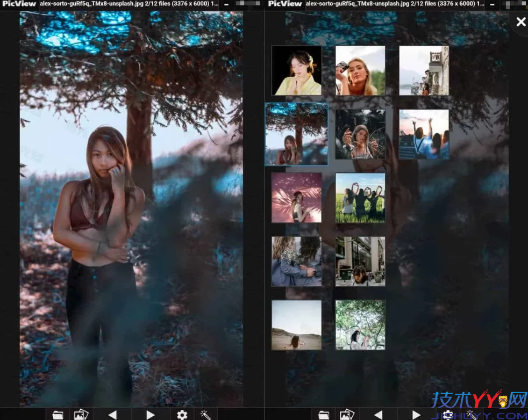Click the currently highlighted forest thumbnail
Screen dimensions: 528x420
tap(296, 134)
